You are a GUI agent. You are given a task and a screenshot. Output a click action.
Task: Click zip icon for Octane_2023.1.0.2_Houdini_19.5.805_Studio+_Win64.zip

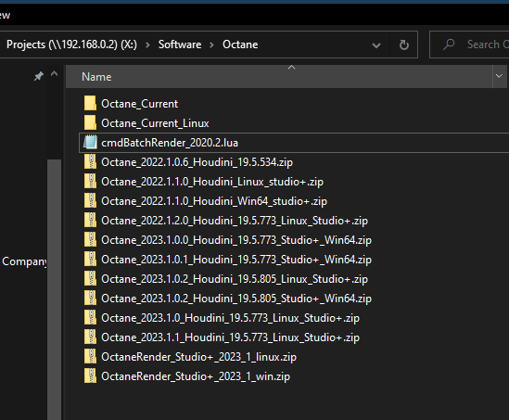[90, 299]
